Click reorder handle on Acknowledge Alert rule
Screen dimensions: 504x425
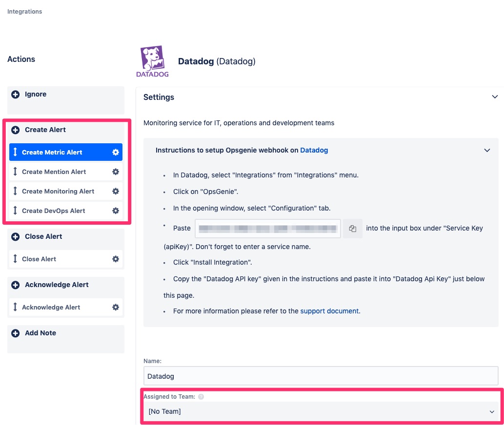point(15,307)
